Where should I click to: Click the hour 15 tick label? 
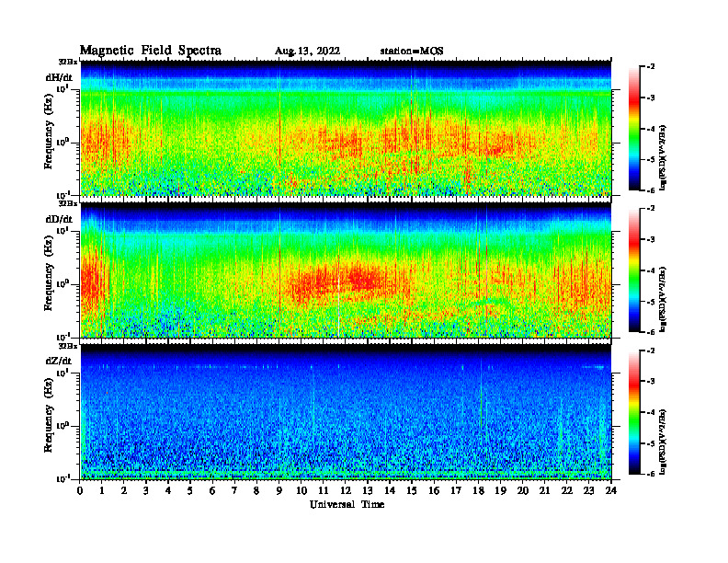[412, 491]
